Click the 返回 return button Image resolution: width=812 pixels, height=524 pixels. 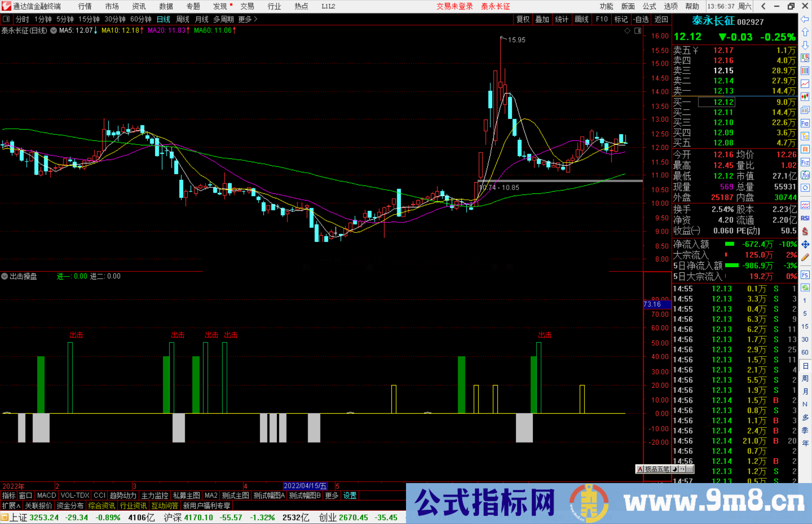[x=661, y=19]
